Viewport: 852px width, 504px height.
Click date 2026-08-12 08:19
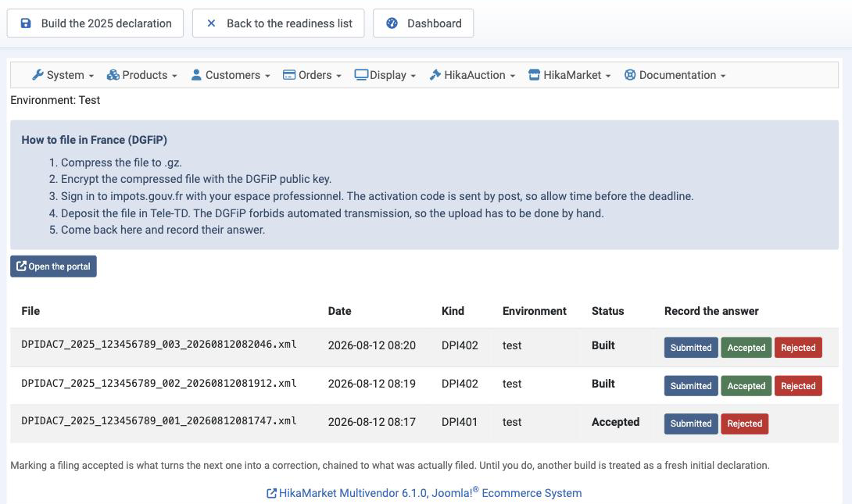(371, 384)
